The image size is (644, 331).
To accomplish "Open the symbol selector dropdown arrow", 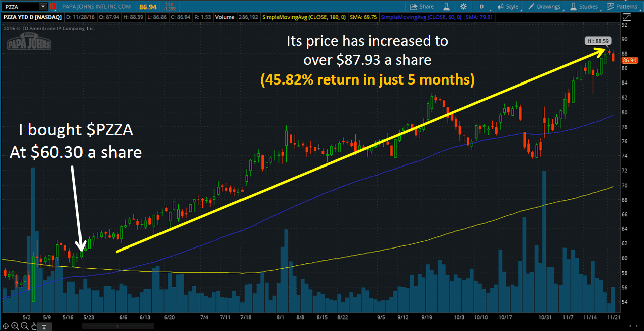I will tap(43, 7).
